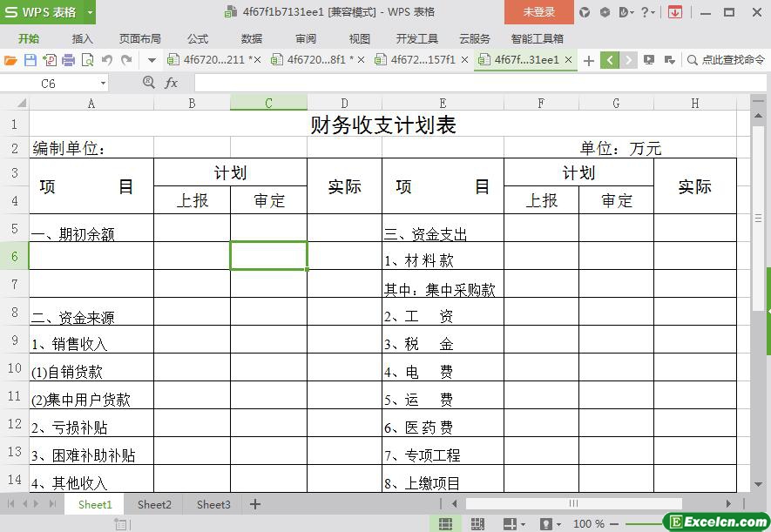Close the 4f672...157f1 document tab
Viewport: 771px width, 532px height.
click(464, 60)
